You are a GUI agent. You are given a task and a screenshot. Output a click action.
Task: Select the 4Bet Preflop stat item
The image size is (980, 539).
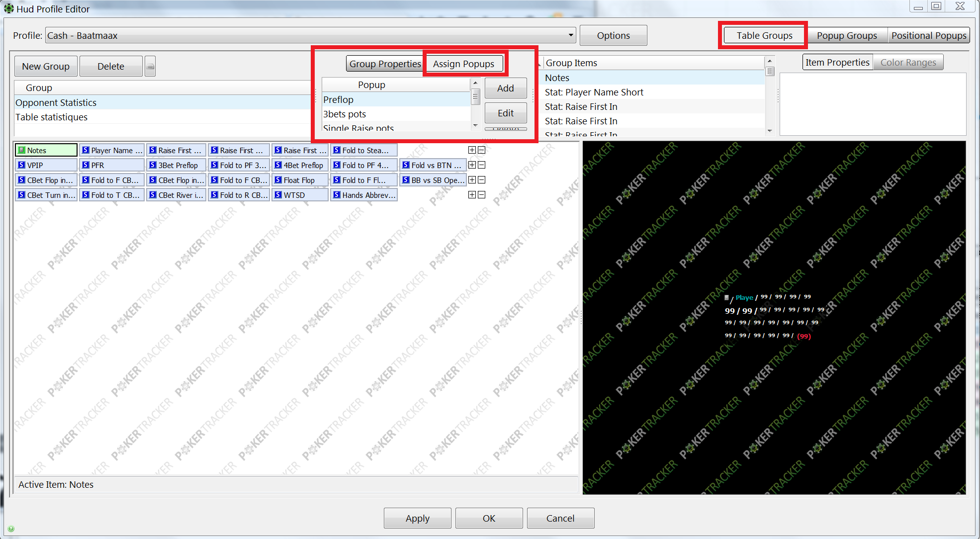tap(300, 165)
